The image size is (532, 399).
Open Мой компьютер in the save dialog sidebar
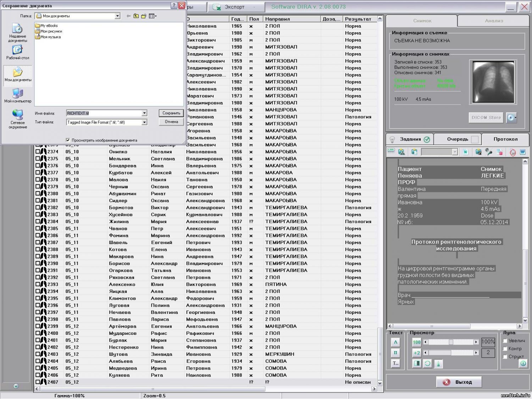pyautogui.click(x=18, y=96)
